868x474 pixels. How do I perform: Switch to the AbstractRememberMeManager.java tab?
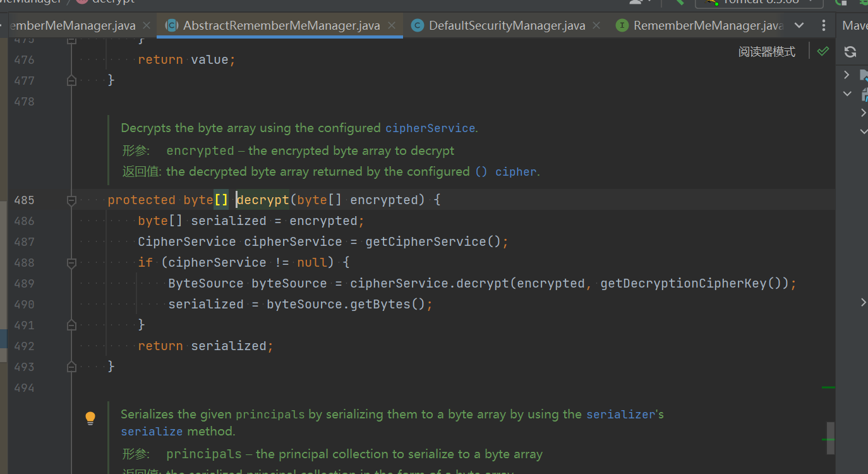[x=281, y=26]
